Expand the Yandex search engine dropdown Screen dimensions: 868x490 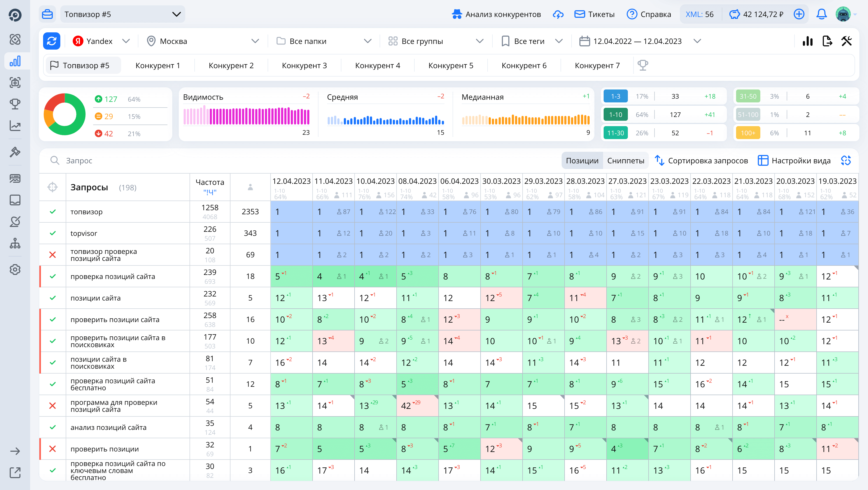tap(101, 41)
